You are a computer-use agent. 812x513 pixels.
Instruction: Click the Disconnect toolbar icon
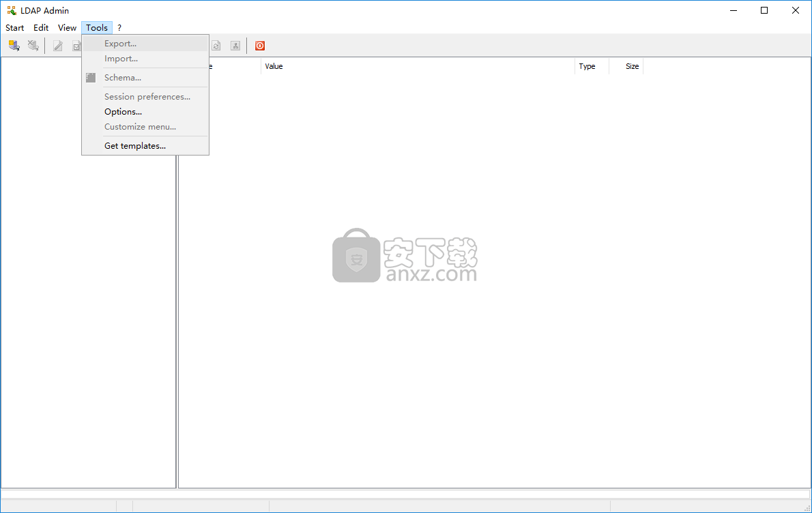pyautogui.click(x=33, y=46)
